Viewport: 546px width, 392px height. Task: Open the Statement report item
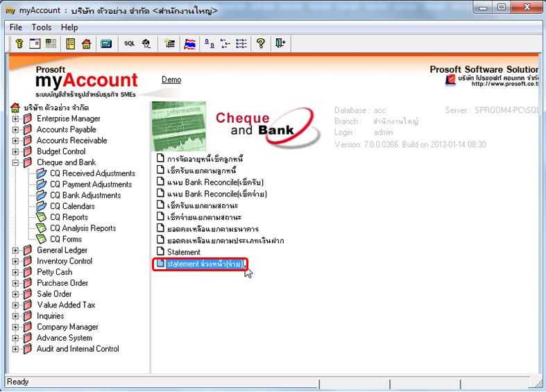pos(184,252)
